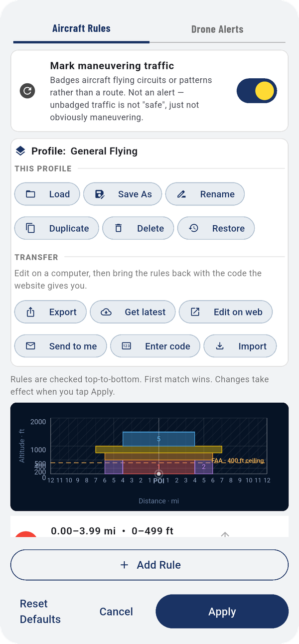This screenshot has width=299, height=644.
Task: Click the plus icon in Add Rule
Action: [125, 565]
